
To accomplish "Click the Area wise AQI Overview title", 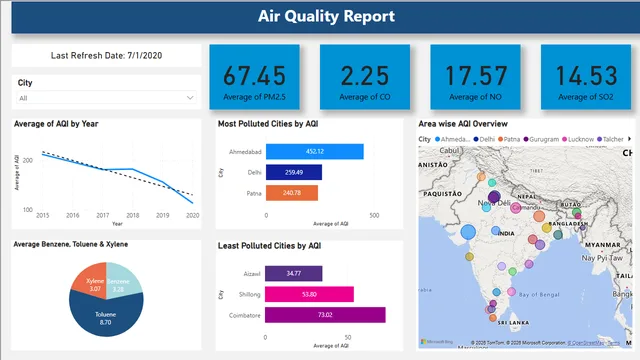I will click(463, 124).
